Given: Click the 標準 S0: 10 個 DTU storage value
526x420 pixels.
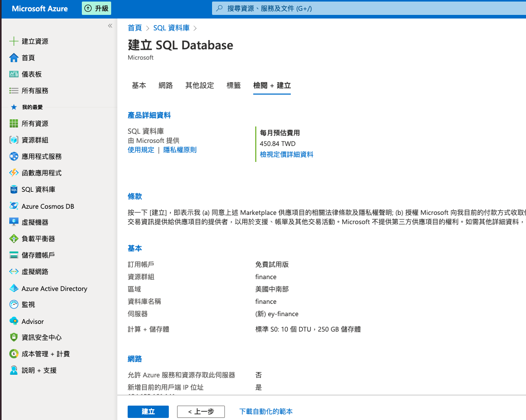Looking at the screenshot, I should click(308, 329).
